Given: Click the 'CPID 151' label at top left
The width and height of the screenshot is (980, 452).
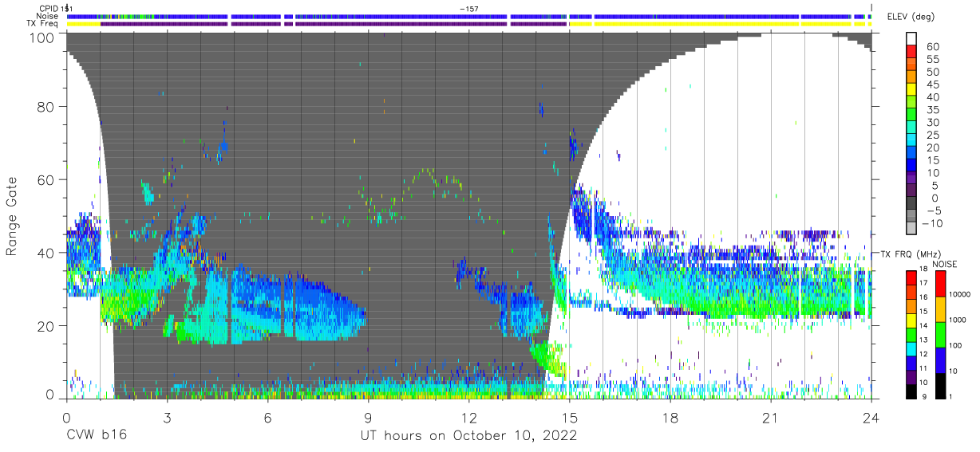Looking at the screenshot, I should 56,8.
